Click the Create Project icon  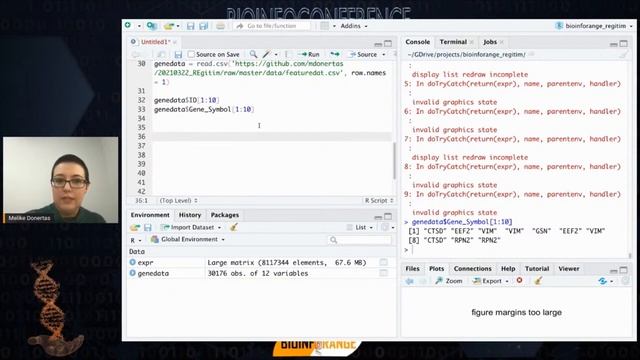click(151, 26)
